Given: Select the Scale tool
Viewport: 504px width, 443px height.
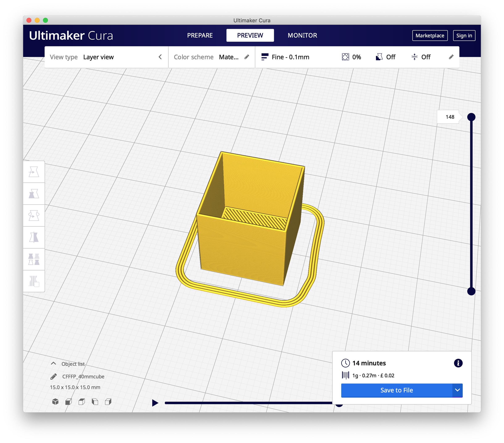Looking at the screenshot, I should pyautogui.click(x=34, y=194).
